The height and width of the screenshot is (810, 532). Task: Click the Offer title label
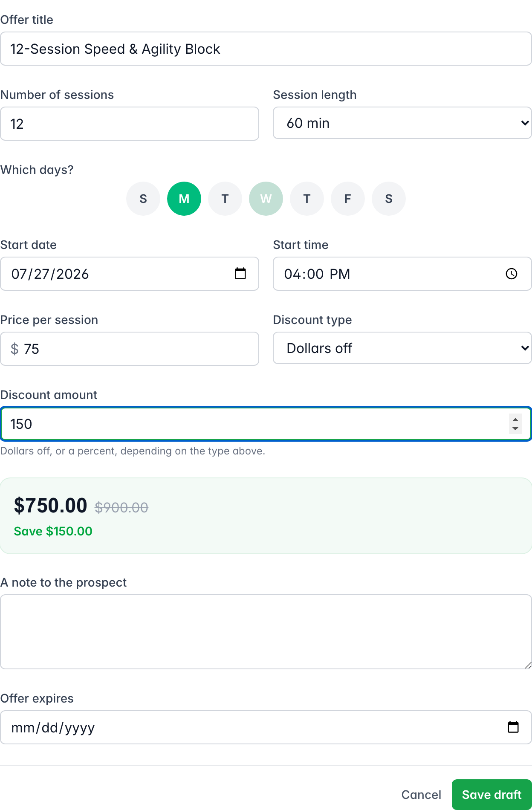click(x=26, y=20)
